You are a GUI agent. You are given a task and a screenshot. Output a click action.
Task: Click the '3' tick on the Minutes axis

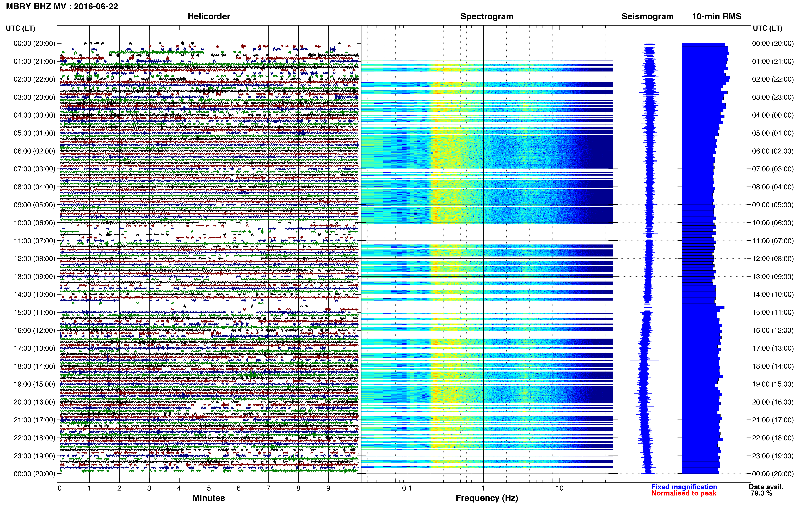(149, 488)
